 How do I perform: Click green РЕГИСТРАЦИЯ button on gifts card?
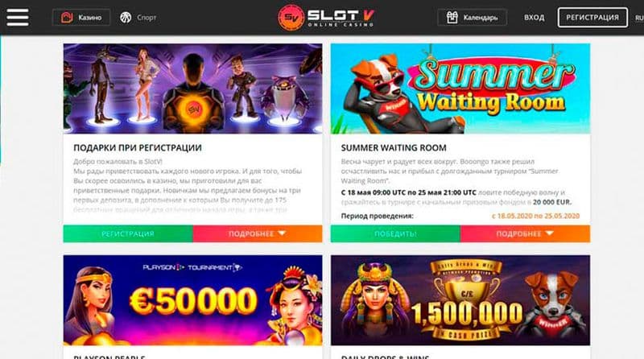(128, 233)
